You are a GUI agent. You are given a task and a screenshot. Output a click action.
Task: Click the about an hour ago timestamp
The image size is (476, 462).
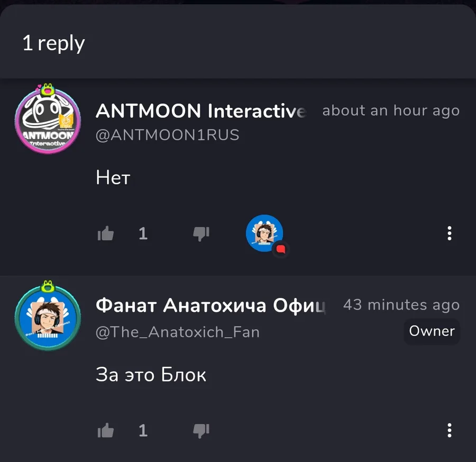pyautogui.click(x=391, y=111)
